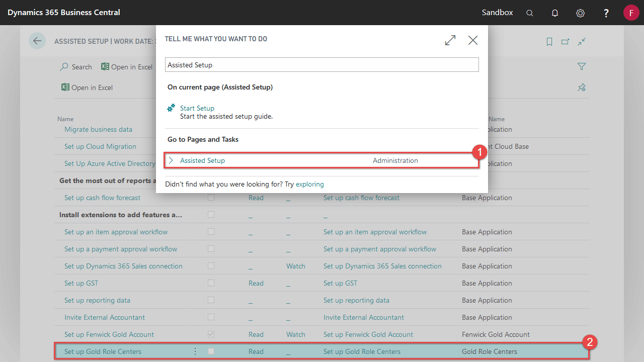Screen dimensions: 644x362
Task: Open page in a new window
Action: coord(566,42)
